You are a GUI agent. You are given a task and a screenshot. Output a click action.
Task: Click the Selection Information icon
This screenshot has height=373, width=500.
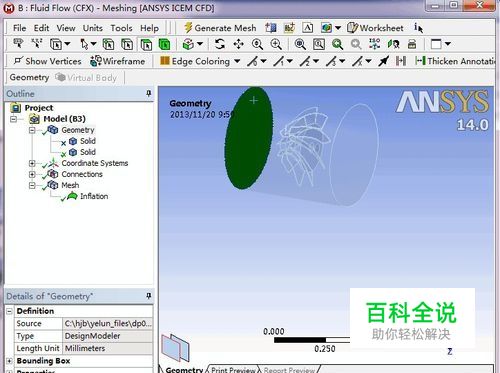pyautogui.click(x=418, y=28)
